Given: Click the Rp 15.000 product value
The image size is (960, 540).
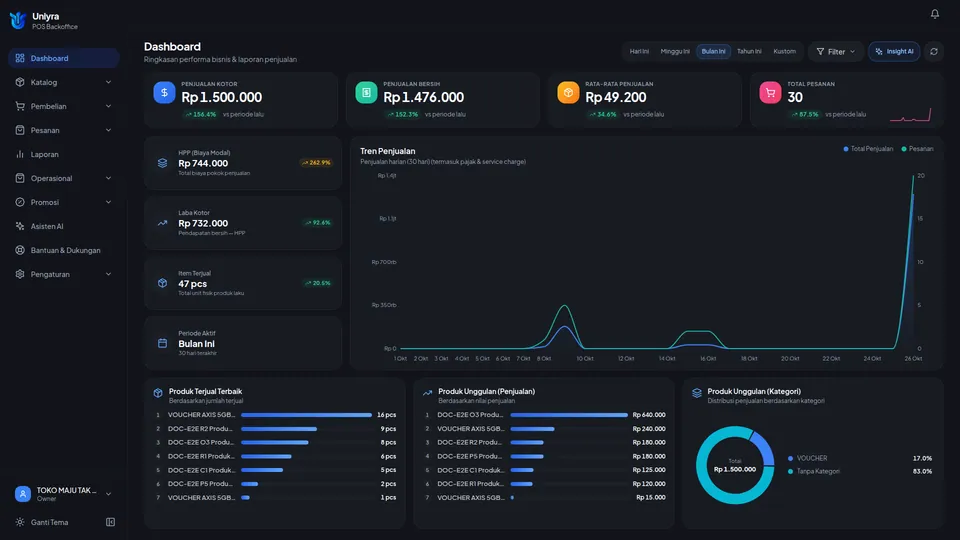Looking at the screenshot, I should click(650, 497).
